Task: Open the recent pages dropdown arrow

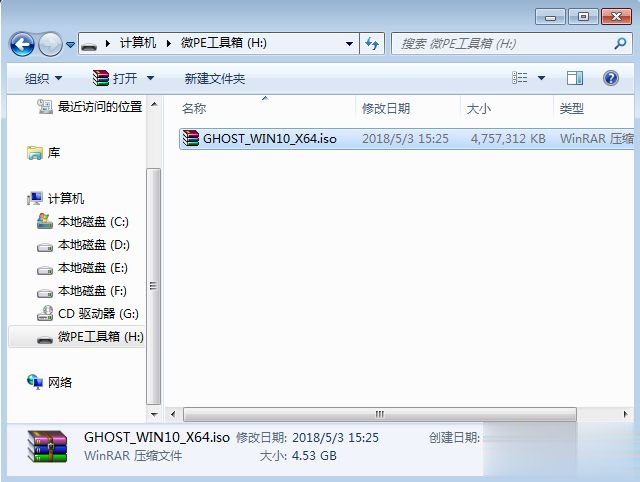Action: 70,44
